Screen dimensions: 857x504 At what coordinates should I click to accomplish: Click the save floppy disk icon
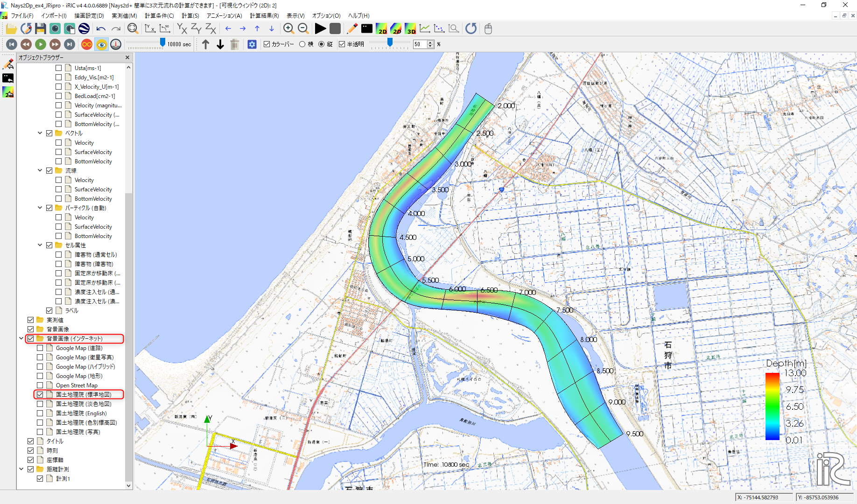(x=41, y=29)
